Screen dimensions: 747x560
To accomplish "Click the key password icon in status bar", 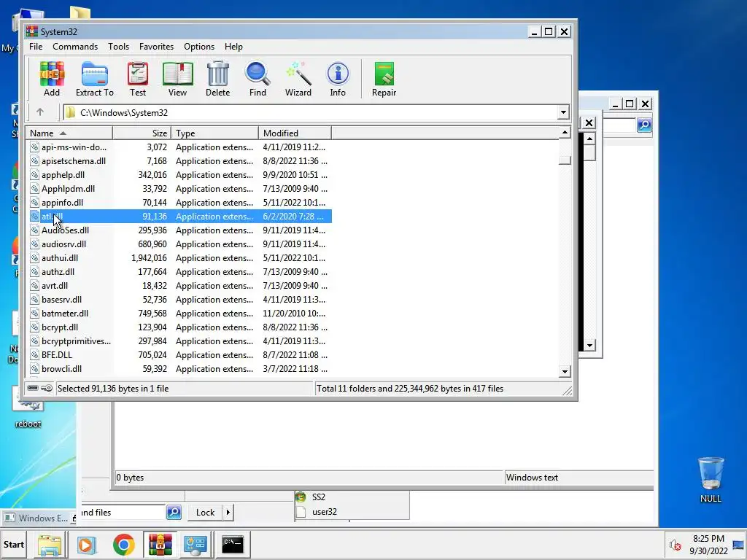I will [x=47, y=388].
